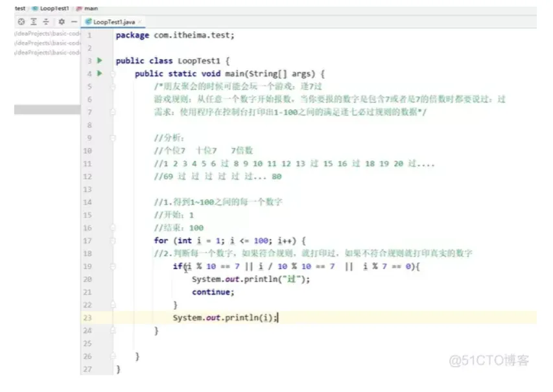The width and height of the screenshot is (553, 392).
Task: Click 'public class' keywords on line 3
Action: pos(144,61)
